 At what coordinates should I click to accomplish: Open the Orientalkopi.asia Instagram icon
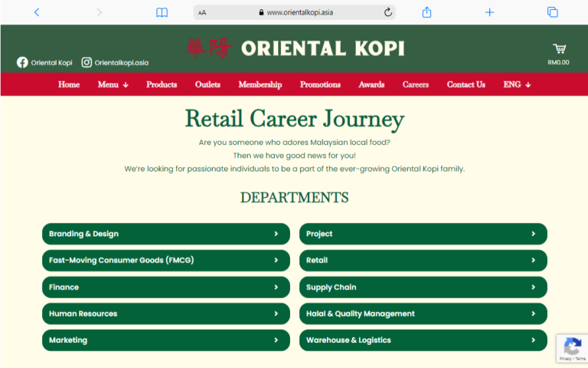coord(87,62)
